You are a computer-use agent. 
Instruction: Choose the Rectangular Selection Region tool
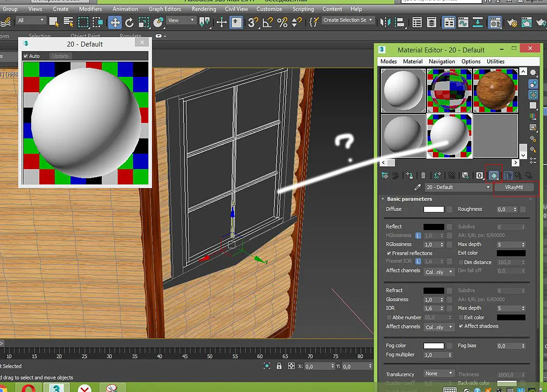click(83, 22)
